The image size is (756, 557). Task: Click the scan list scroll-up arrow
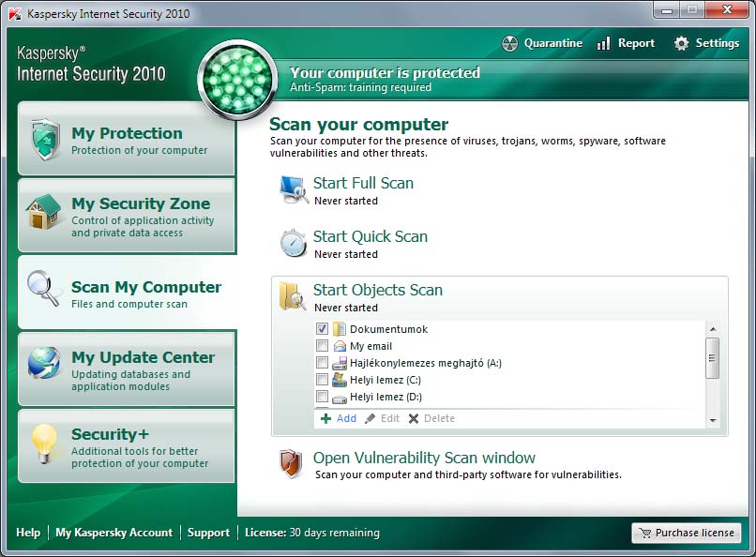713,328
